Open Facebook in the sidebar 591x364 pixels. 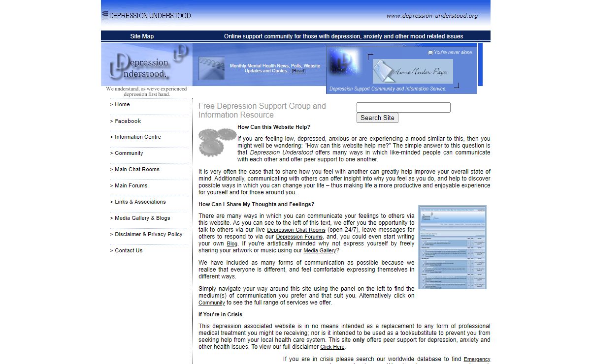coord(128,121)
